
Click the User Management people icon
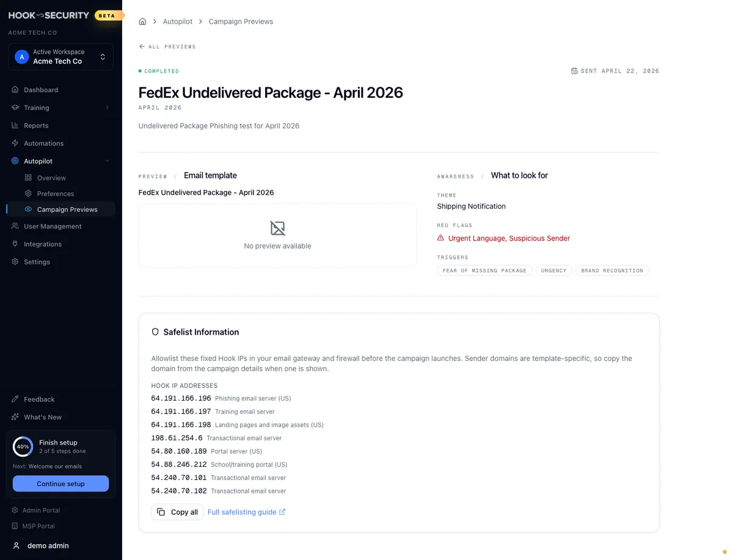15,226
